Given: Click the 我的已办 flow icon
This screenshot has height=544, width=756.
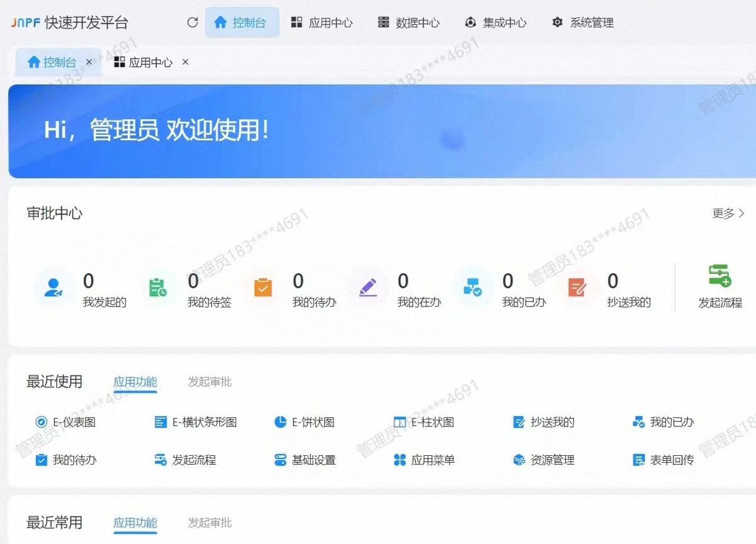Looking at the screenshot, I should 472,288.
